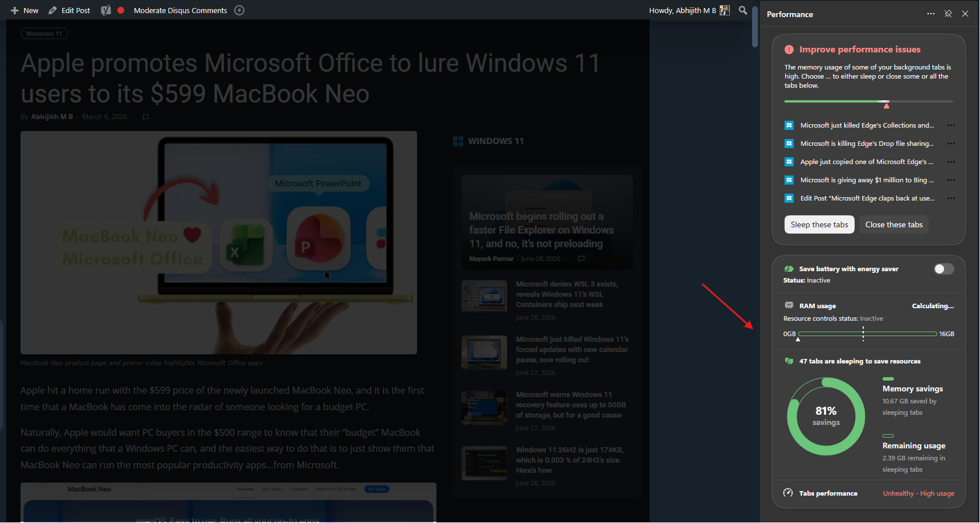The height and width of the screenshot is (523, 980).
Task: Open 'Microsoft just killed Windows 11's forced updates' article
Action: 572,350
